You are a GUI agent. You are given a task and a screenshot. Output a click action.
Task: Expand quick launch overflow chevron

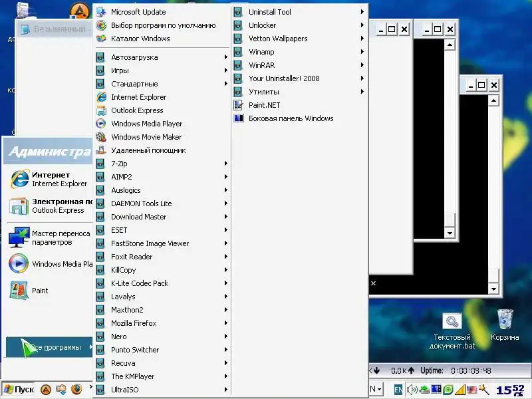click(90, 386)
